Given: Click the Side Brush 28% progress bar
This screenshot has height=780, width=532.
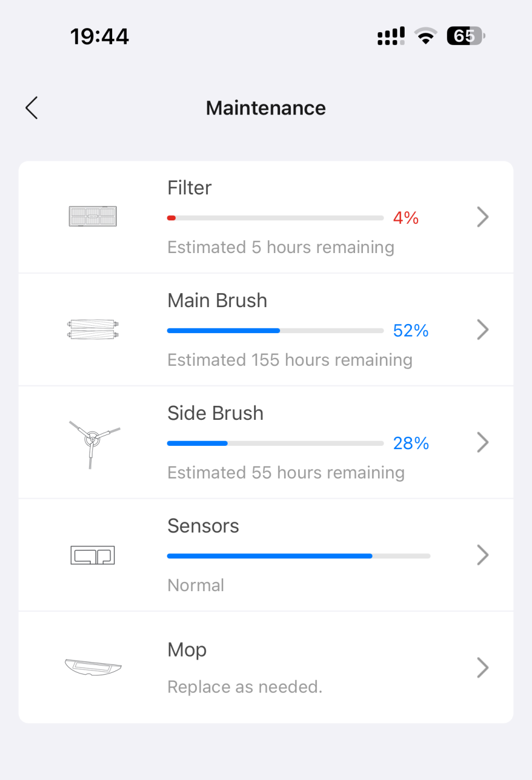Looking at the screenshot, I should (275, 444).
